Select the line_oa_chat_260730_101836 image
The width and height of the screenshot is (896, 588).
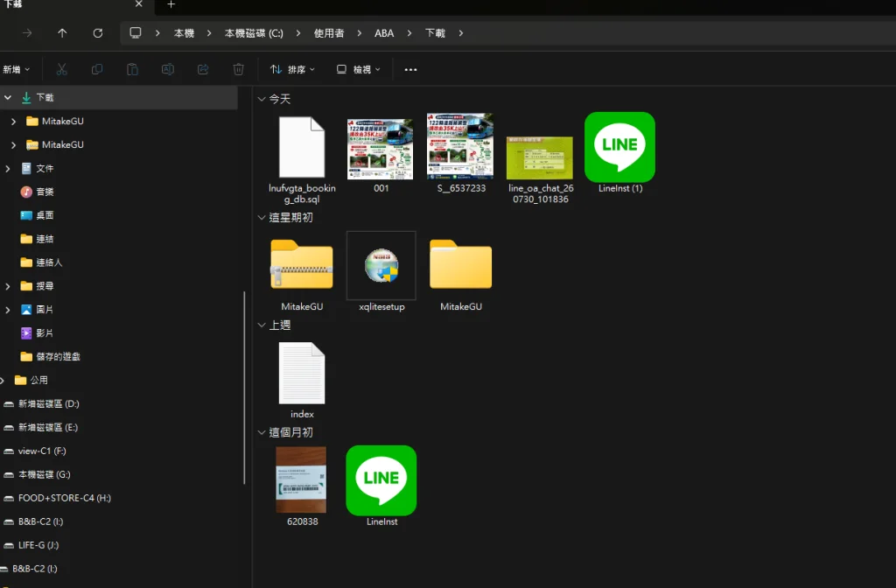[540, 170]
